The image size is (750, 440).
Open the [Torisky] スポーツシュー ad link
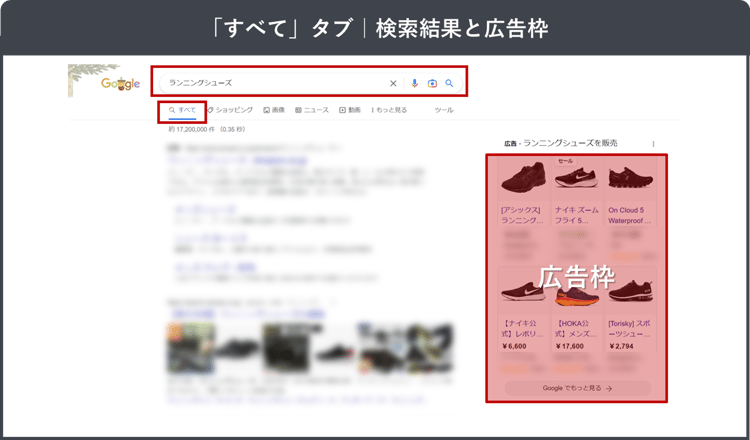pyautogui.click(x=630, y=329)
